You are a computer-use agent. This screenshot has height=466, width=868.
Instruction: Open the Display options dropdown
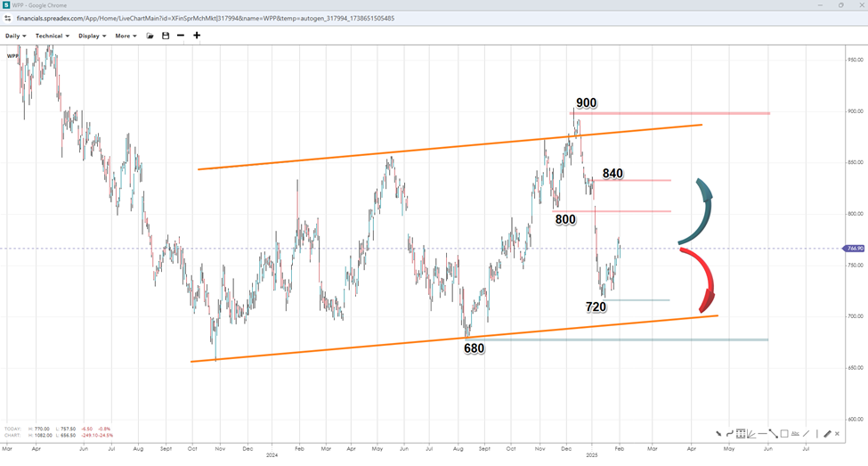(92, 36)
